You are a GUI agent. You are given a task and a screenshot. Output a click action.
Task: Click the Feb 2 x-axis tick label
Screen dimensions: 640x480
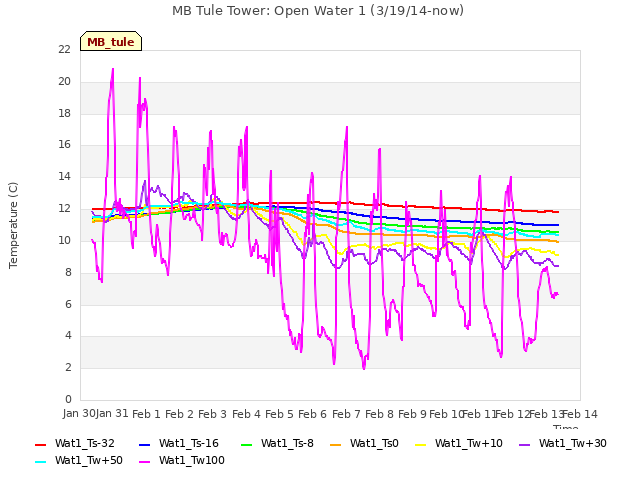tap(179, 414)
